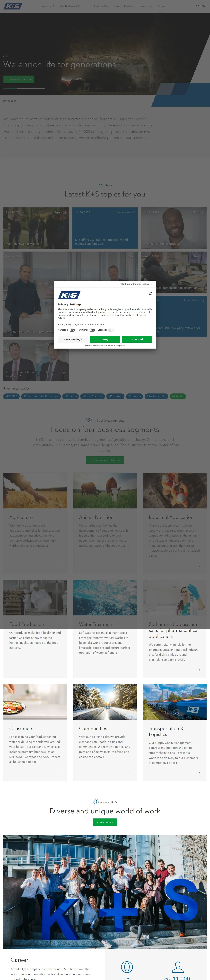Open the Our Business & Products menu
The width and height of the screenshot is (210, 980).
74,6
